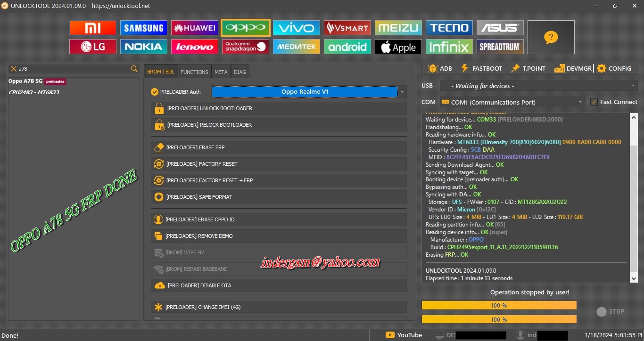
Task: Open the Oppo Realme V1 dropdown arrow
Action: click(402, 92)
